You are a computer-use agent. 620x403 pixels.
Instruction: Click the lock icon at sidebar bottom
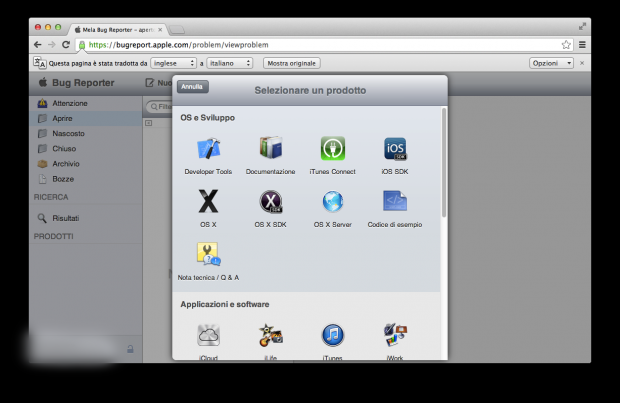(130, 349)
